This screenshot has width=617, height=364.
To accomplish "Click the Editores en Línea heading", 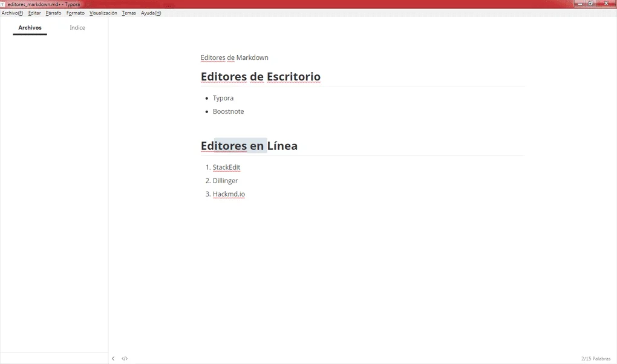I will 249,145.
